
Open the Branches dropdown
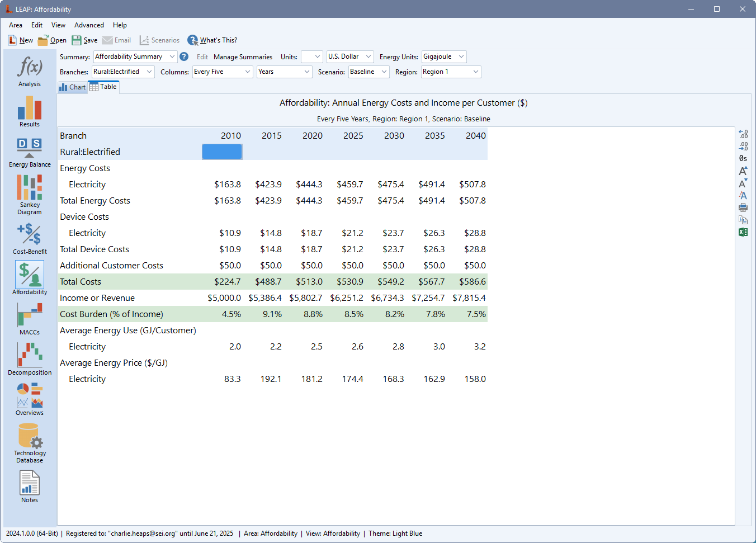tap(149, 72)
